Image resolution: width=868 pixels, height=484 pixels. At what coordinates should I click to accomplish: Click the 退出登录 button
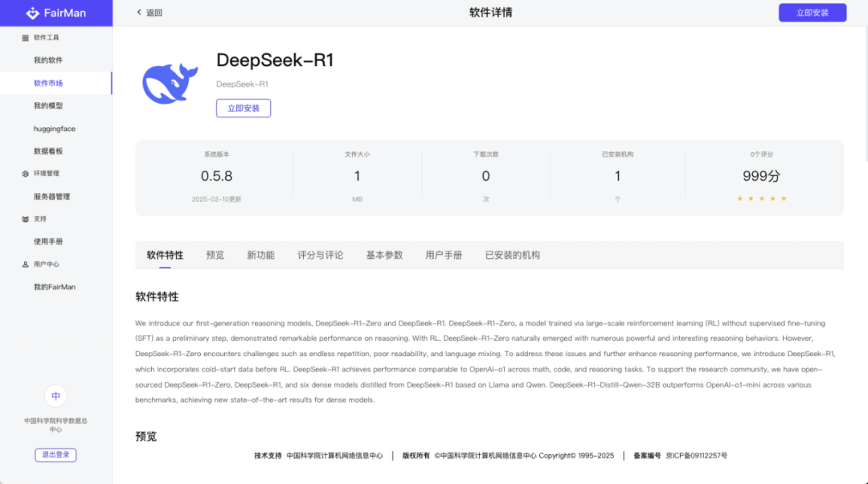tap(55, 454)
